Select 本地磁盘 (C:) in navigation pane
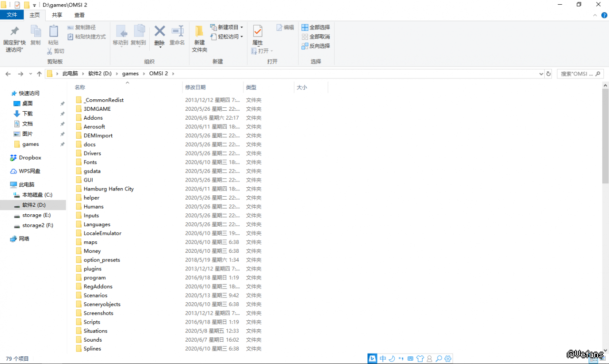609x364 pixels. tap(37, 195)
